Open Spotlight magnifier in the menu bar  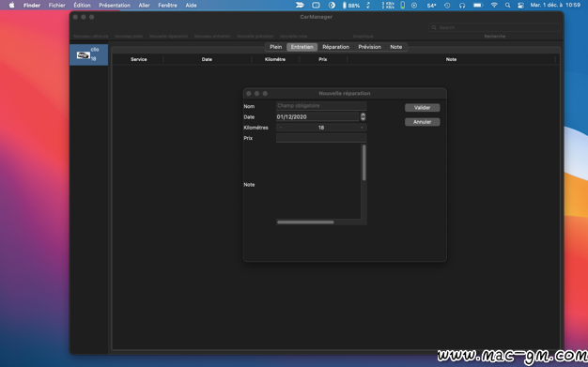[507, 6]
